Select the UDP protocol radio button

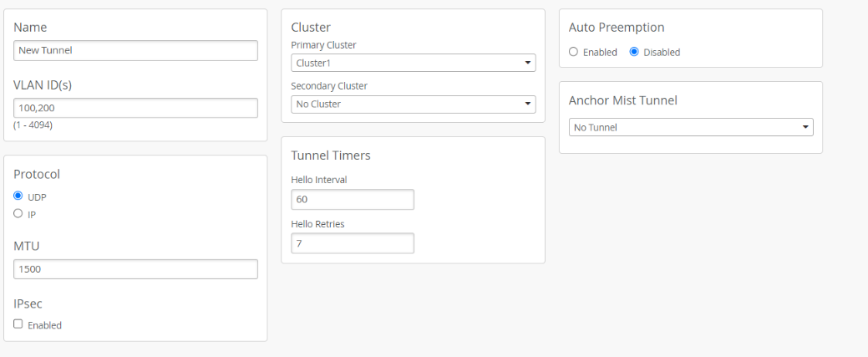pos(18,196)
